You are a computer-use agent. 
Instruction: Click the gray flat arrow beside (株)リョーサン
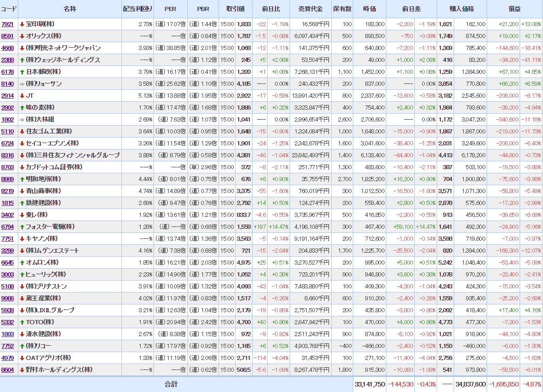pyautogui.click(x=22, y=83)
